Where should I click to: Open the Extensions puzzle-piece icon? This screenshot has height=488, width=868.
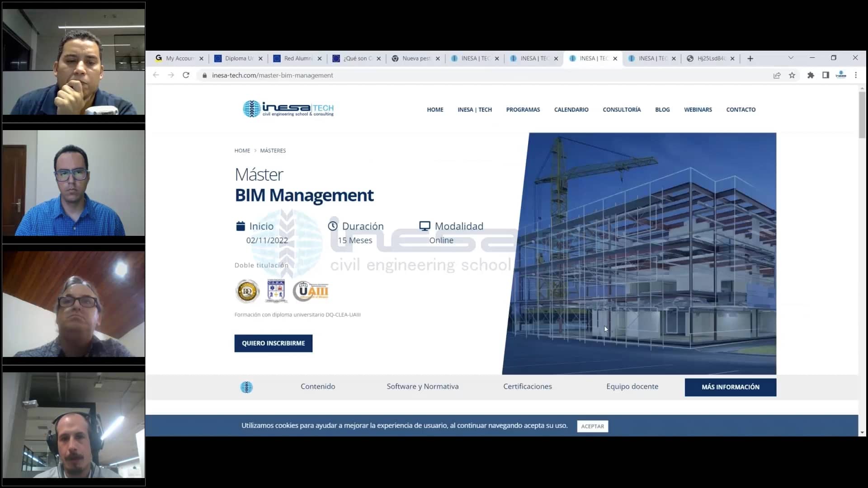(811, 75)
